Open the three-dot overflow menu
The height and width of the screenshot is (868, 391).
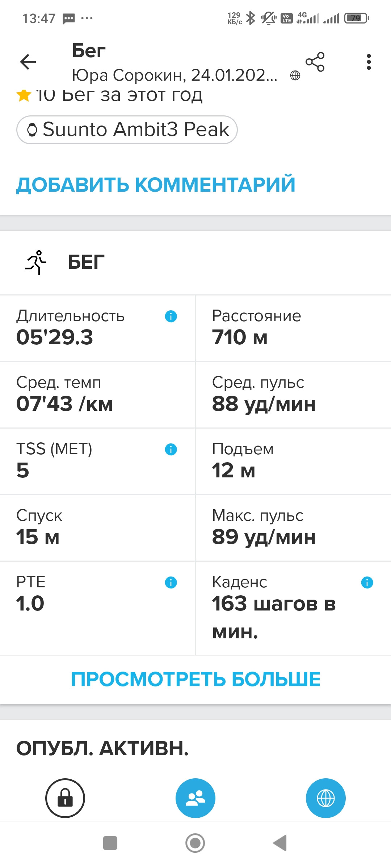(369, 62)
